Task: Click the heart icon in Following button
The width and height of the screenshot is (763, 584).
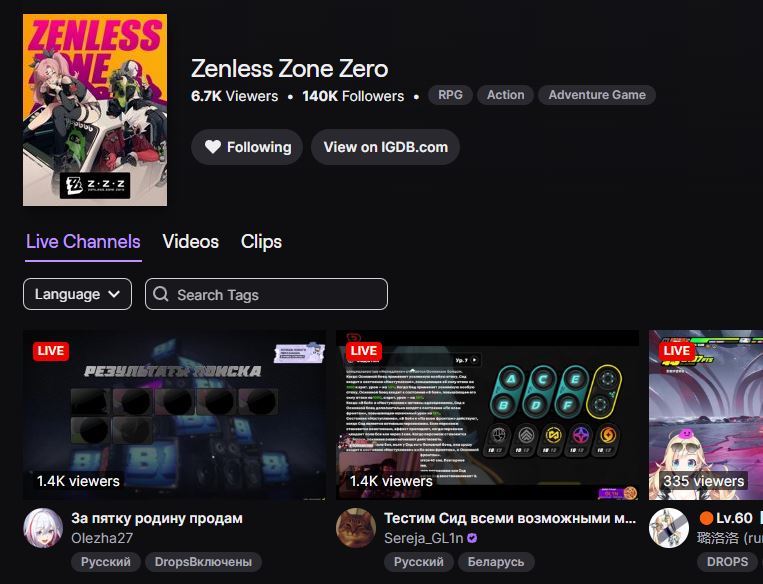Action: [x=213, y=146]
